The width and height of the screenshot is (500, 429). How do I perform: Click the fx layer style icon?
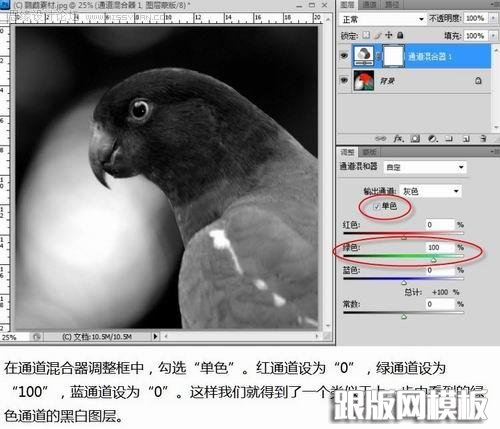(398, 138)
